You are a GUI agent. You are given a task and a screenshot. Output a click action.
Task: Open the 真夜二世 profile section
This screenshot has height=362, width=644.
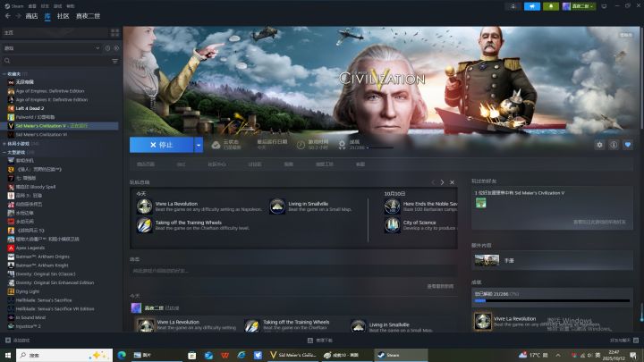(88, 16)
